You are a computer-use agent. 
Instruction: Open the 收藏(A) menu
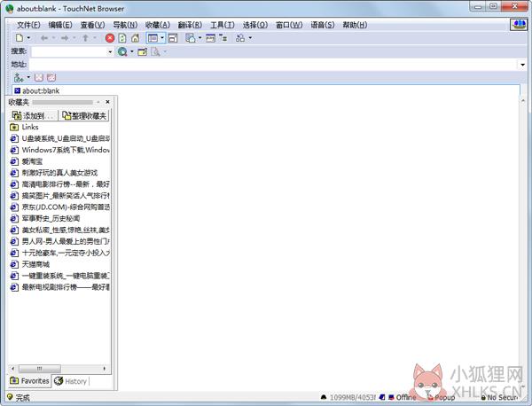[158, 25]
